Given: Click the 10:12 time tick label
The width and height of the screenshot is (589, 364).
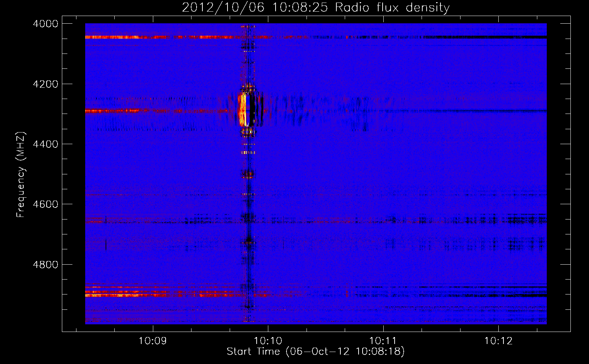Looking at the screenshot, I should coord(498,341).
